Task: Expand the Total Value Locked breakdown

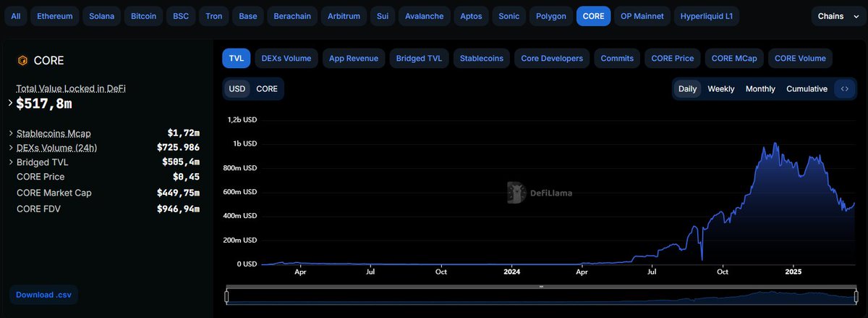Action: point(11,104)
